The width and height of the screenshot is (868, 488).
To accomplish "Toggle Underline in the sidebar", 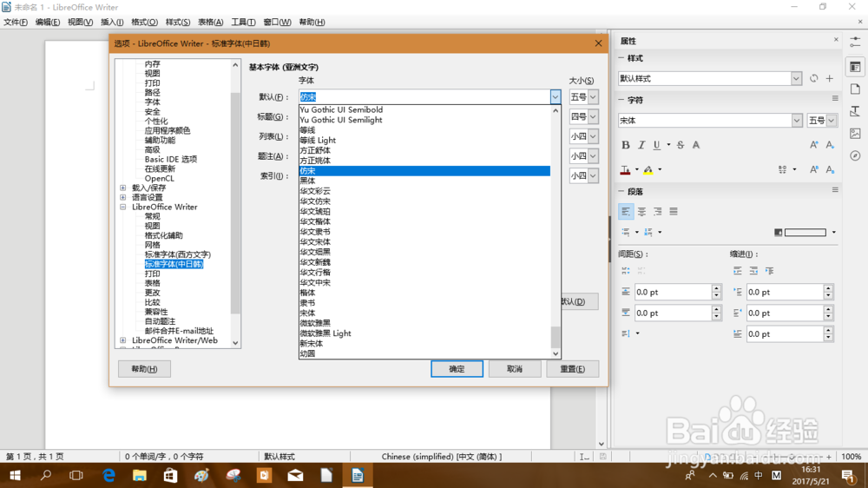I will [656, 145].
